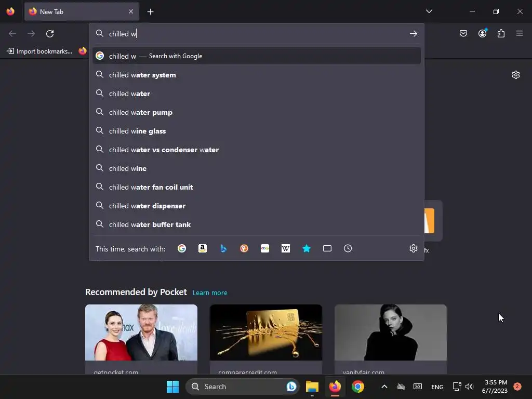The height and width of the screenshot is (399, 532).
Task: Open Windows Start menu
Action: tap(172, 387)
